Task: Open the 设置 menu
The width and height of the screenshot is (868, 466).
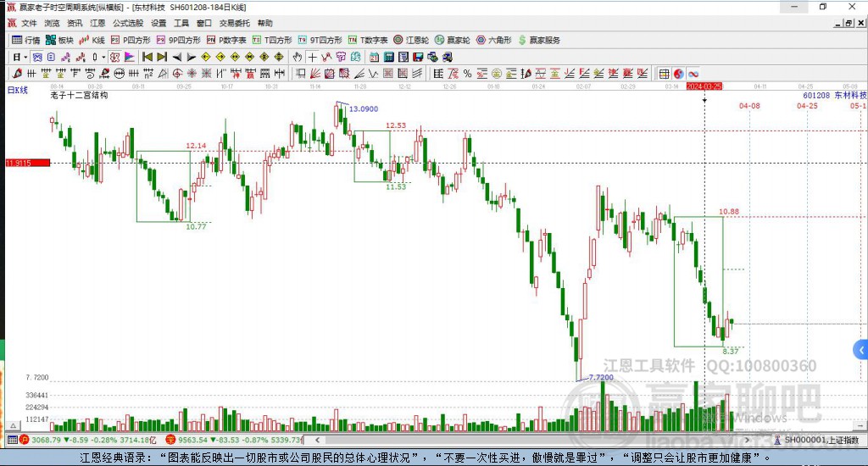Action: pyautogui.click(x=159, y=23)
